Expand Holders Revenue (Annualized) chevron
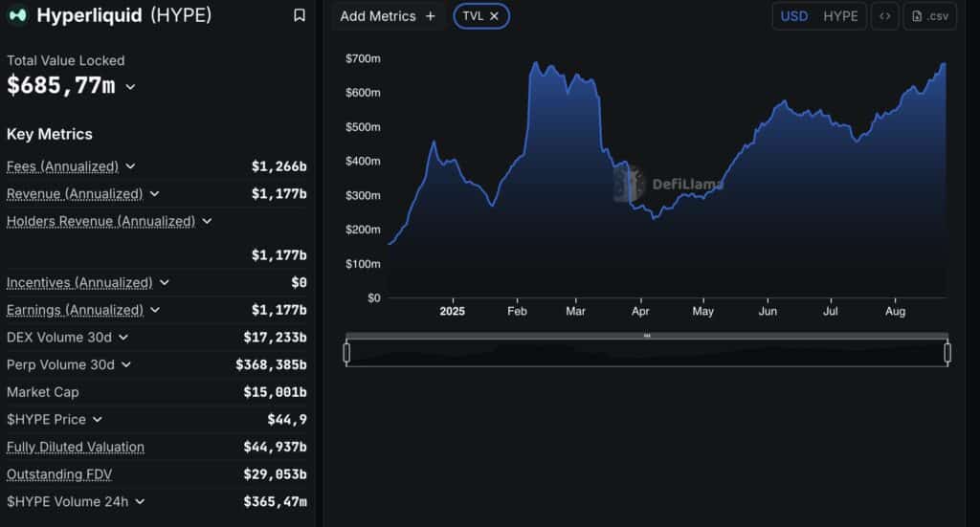 tap(207, 221)
